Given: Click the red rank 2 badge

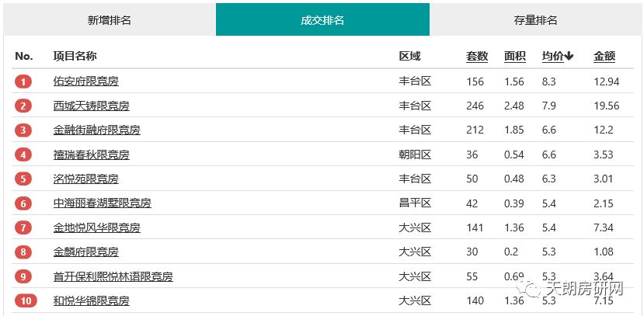Looking at the screenshot, I should pyautogui.click(x=23, y=106).
